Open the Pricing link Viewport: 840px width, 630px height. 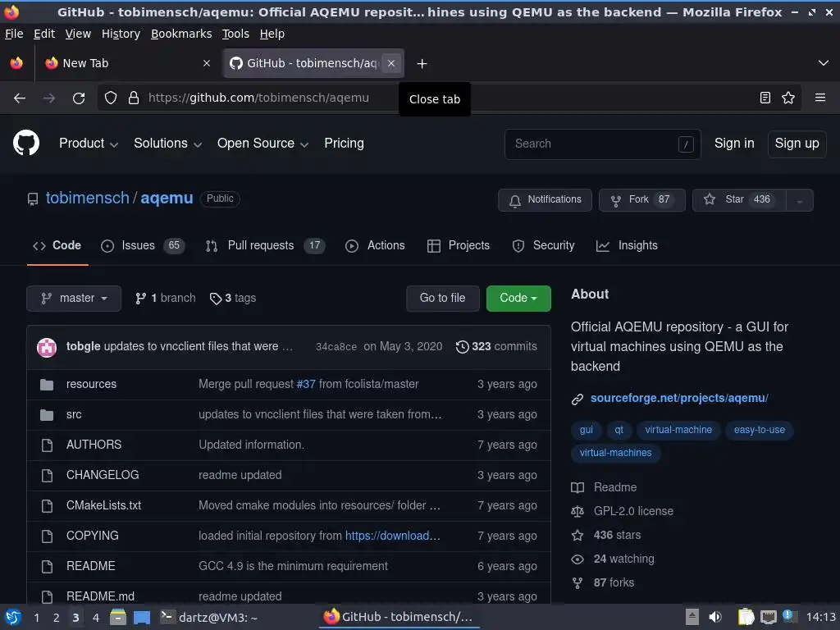coord(344,143)
